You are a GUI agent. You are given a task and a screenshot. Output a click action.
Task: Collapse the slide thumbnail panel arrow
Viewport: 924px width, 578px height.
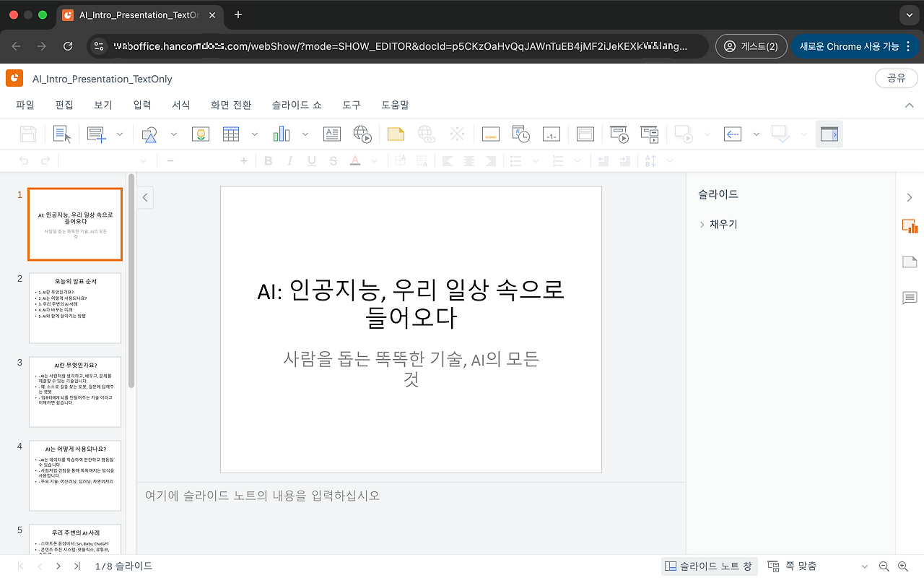coord(145,197)
